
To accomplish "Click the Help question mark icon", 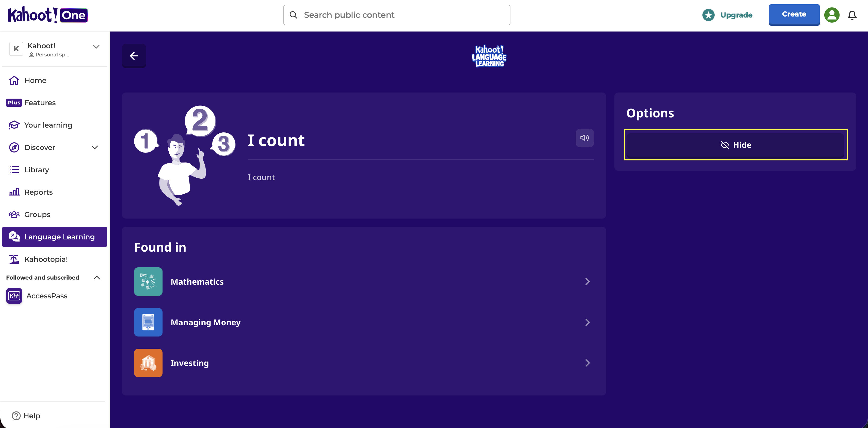I will point(16,416).
